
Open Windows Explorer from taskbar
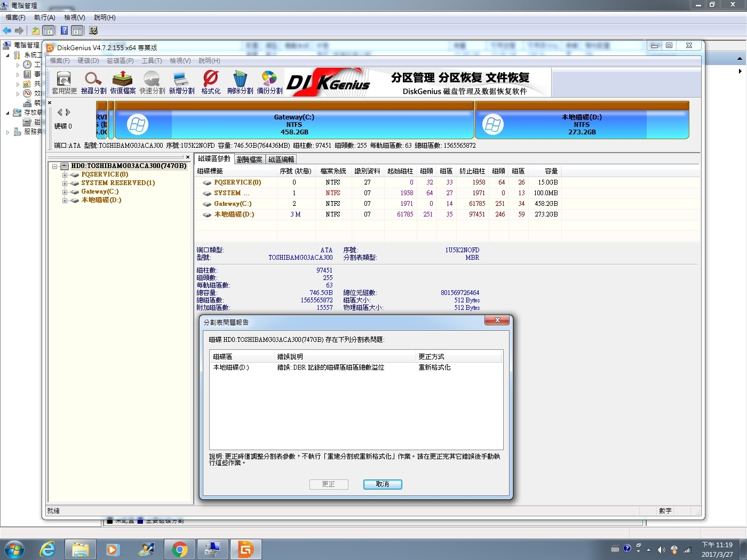[81, 549]
